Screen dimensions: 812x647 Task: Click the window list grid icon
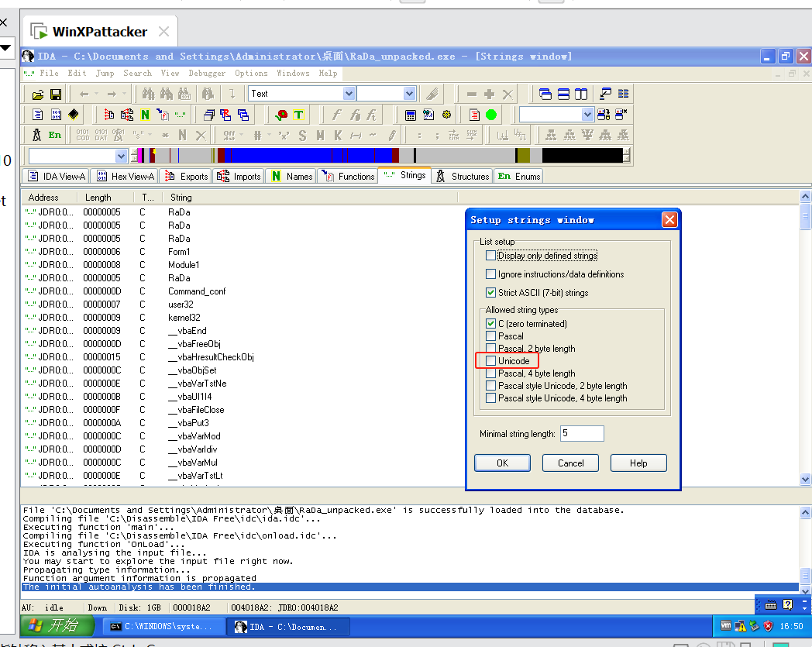pyautogui.click(x=624, y=94)
